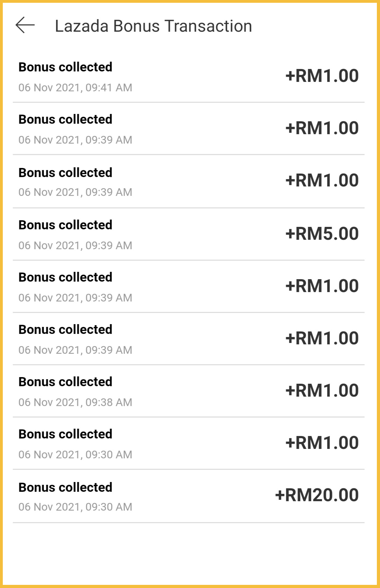Open the Bonus collected label from 09:38 AM
Image resolution: width=380 pixels, height=588 pixels.
[65, 382]
